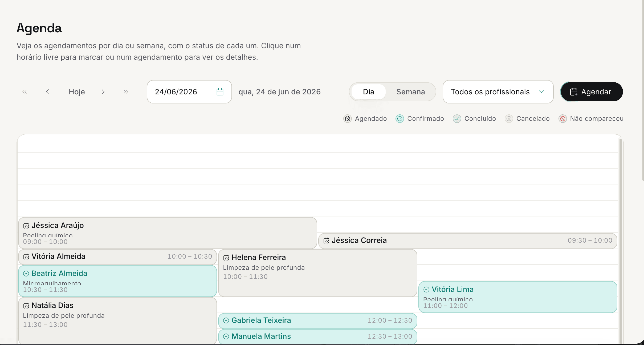Click the 'qua, 24 de jun de 2026' label

tap(279, 92)
